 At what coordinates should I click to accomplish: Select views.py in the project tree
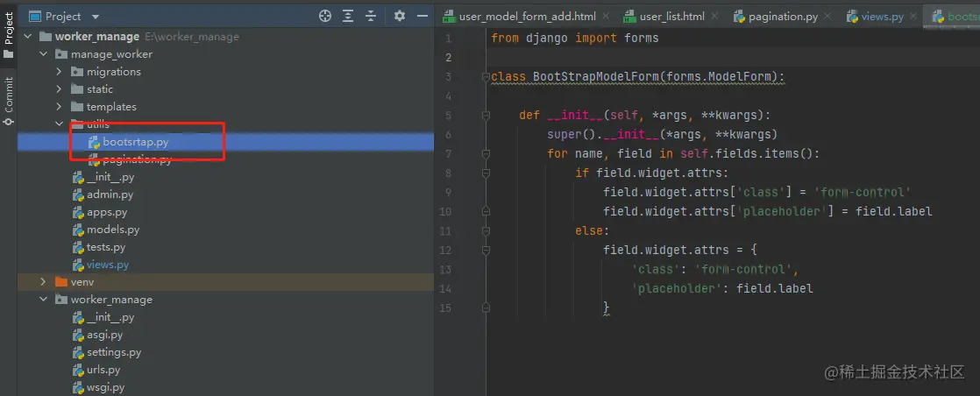(x=225, y=265)
